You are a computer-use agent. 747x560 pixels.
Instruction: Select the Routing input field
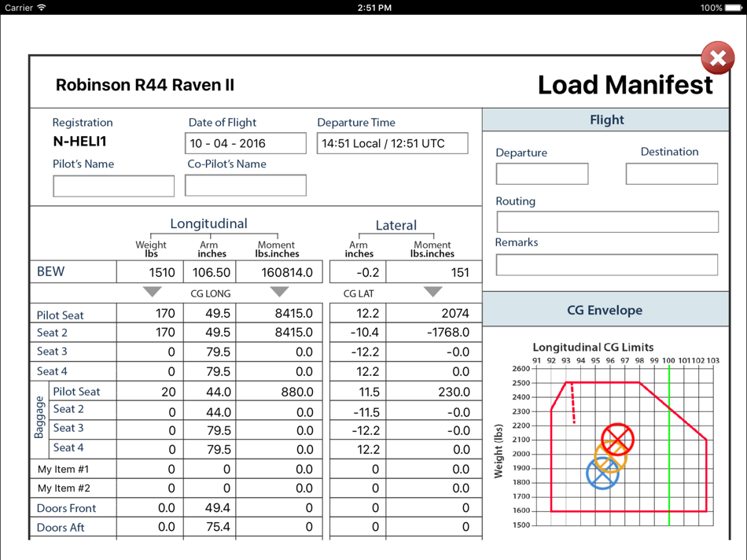tap(607, 222)
